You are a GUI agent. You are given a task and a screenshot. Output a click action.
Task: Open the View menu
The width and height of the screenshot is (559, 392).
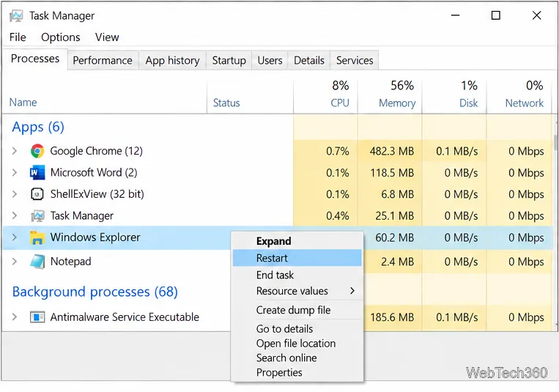(107, 37)
